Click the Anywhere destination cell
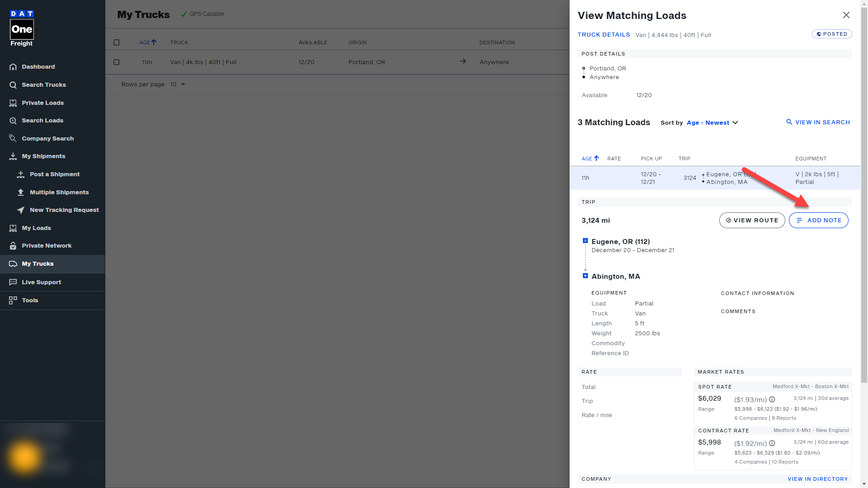Viewport: 868px width, 488px height. point(494,62)
